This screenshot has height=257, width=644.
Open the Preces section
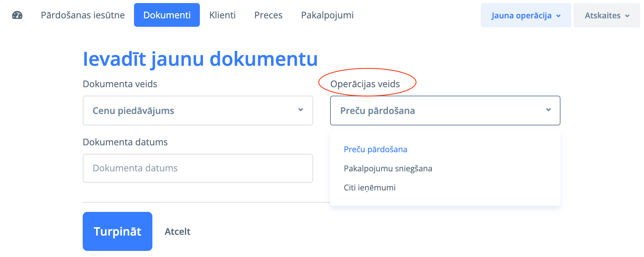[268, 15]
